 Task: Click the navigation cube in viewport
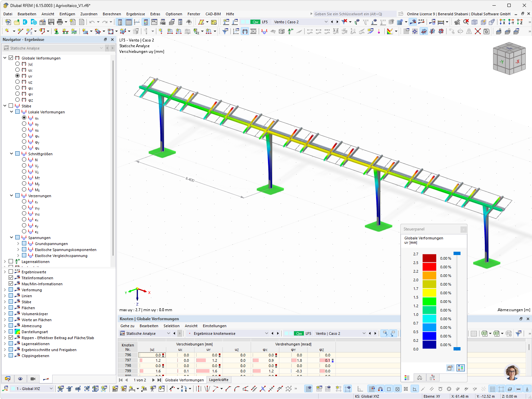509,59
